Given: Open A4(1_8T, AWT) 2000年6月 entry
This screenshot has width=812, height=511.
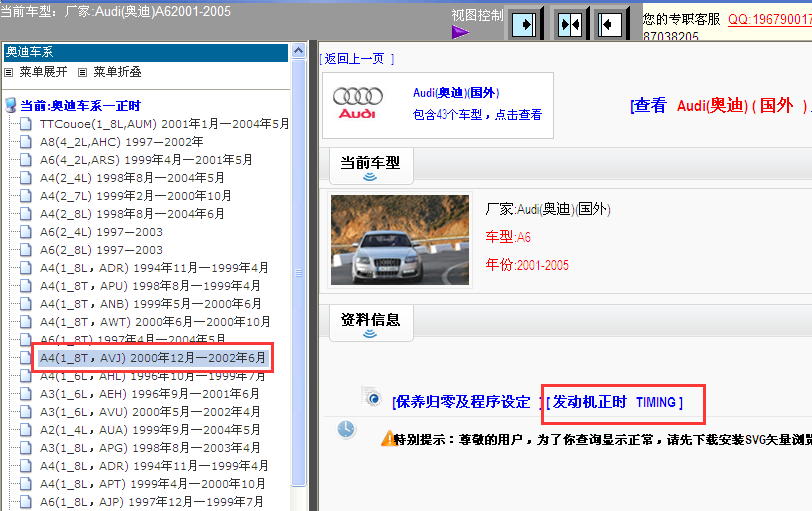Looking at the screenshot, I should tap(155, 322).
